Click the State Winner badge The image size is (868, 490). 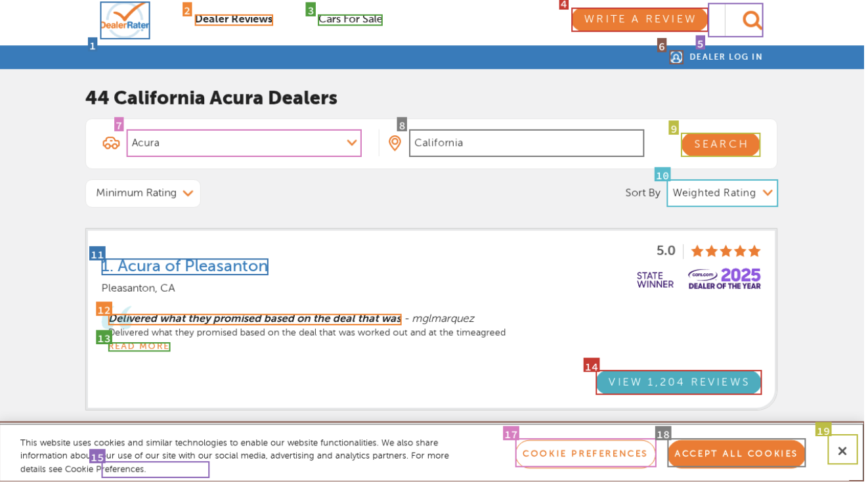coord(655,278)
